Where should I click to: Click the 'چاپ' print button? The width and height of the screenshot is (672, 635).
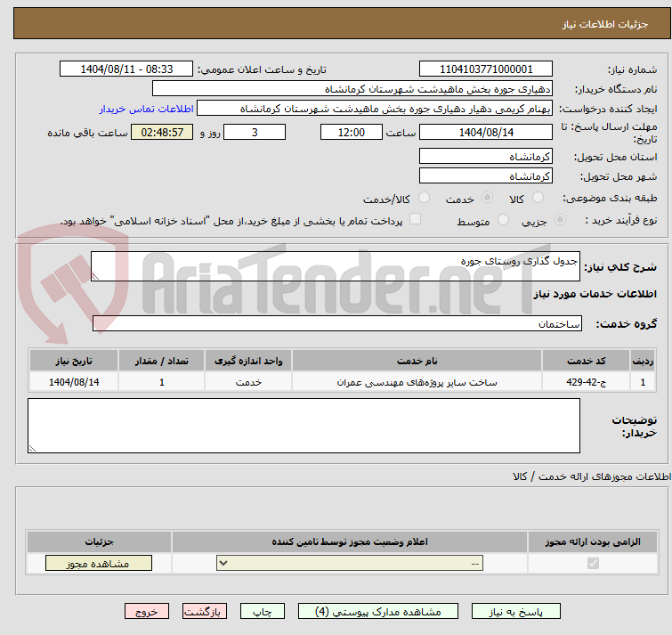263,612
